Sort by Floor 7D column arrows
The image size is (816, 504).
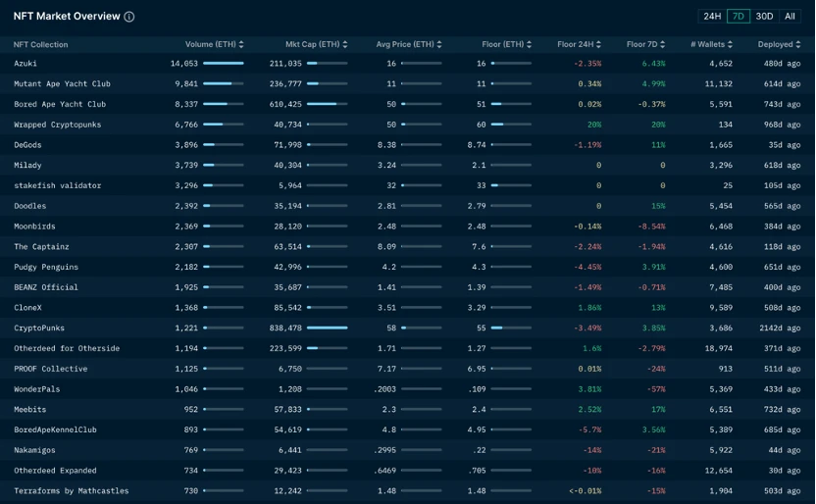662,45
